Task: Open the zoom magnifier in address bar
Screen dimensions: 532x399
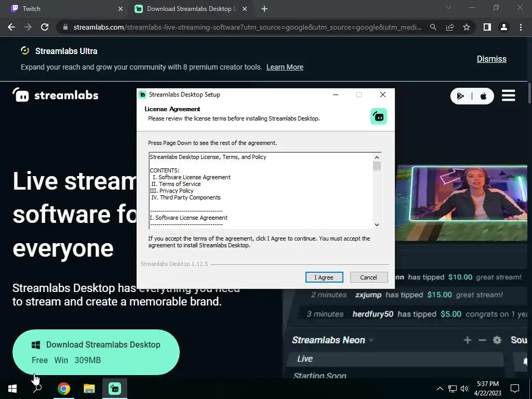Action: click(x=433, y=27)
